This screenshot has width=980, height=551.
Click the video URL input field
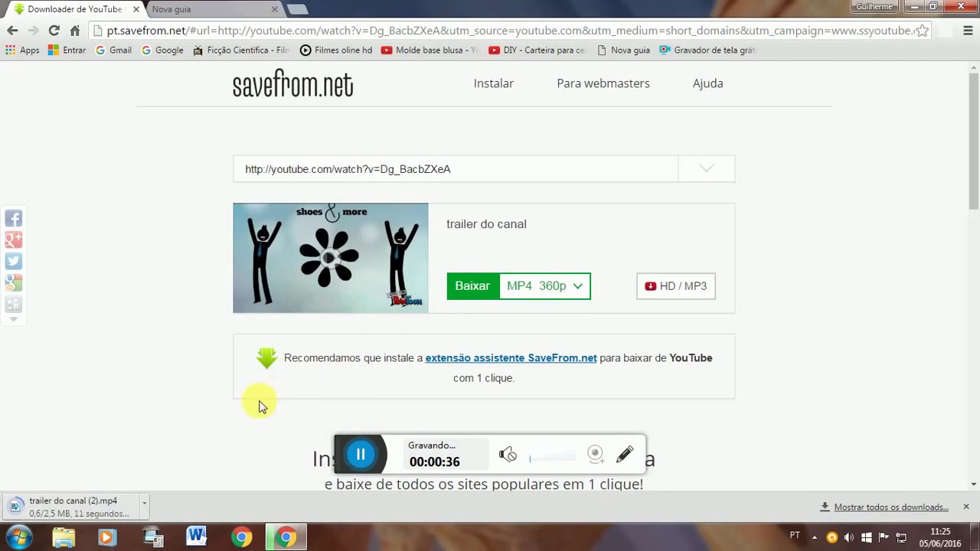(x=456, y=169)
